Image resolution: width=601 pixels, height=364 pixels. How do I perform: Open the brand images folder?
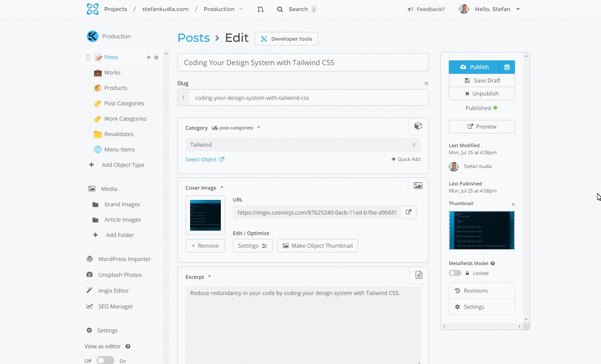click(116, 204)
